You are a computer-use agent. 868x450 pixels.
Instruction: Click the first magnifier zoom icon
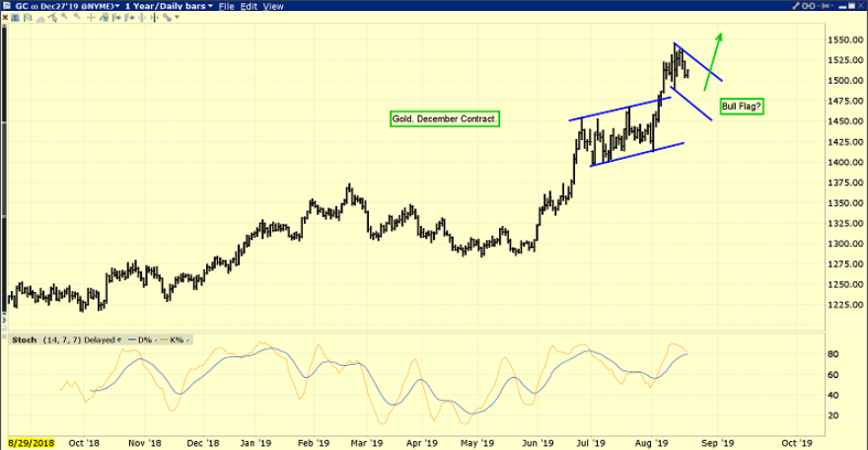coord(64,17)
